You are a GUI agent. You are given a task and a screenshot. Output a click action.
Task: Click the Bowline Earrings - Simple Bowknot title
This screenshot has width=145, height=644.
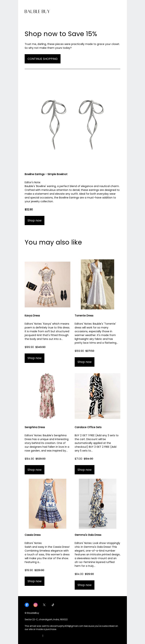[46, 174]
